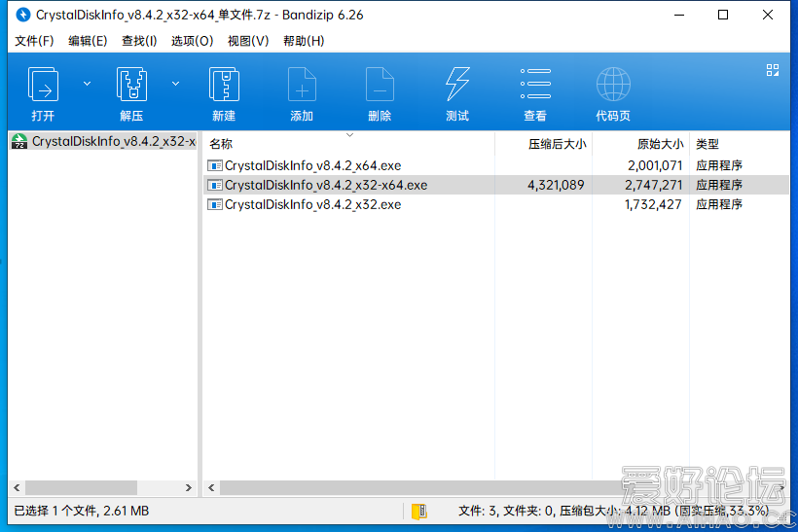This screenshot has width=798, height=532.
Task: Minimize the Bandizip window
Action: point(679,15)
